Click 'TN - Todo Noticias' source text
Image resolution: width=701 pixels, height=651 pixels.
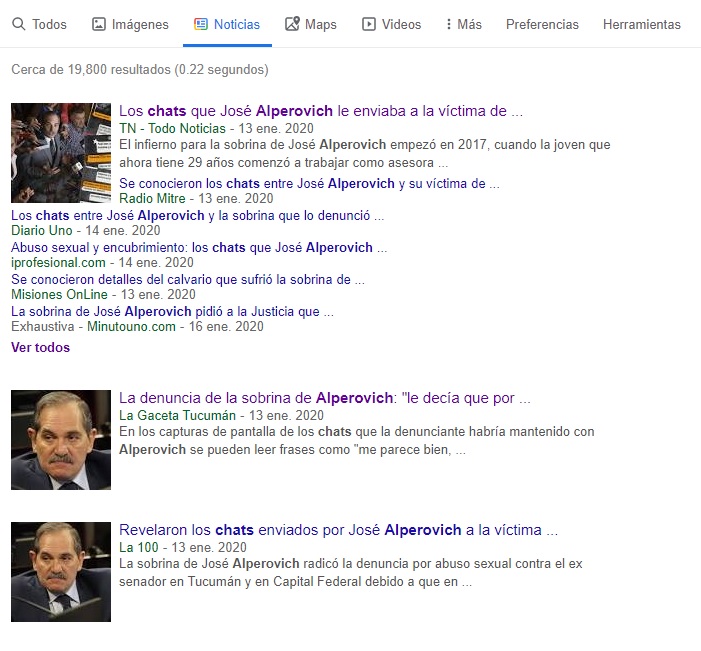pos(172,128)
